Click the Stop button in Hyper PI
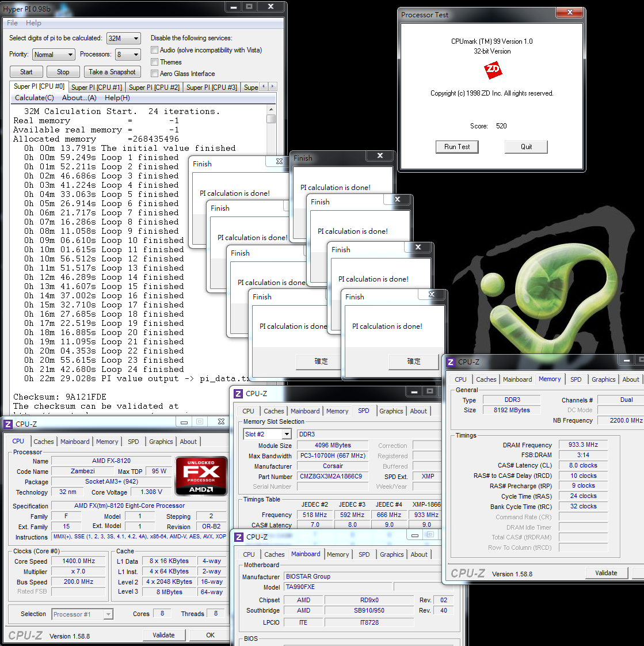This screenshot has height=646, width=644. click(63, 72)
